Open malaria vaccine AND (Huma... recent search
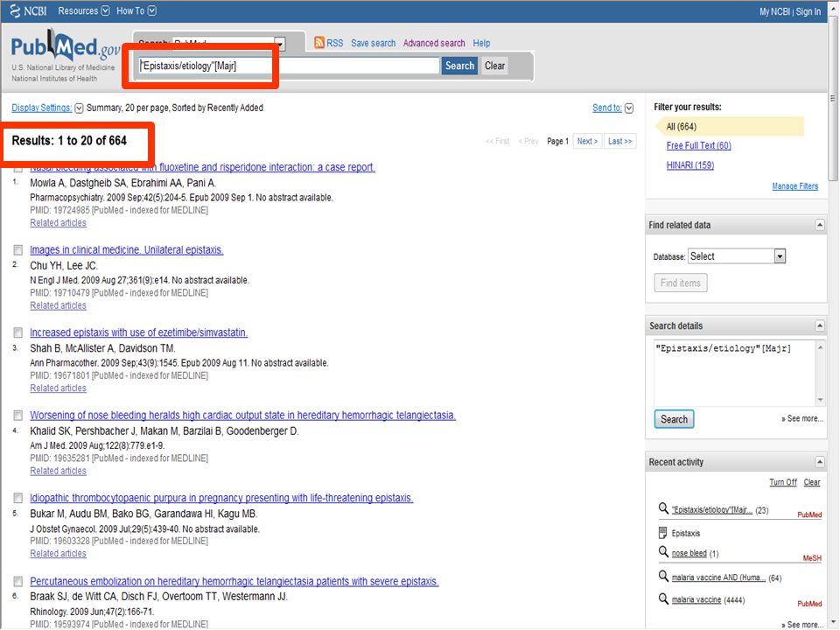The width and height of the screenshot is (840, 630). [718, 577]
